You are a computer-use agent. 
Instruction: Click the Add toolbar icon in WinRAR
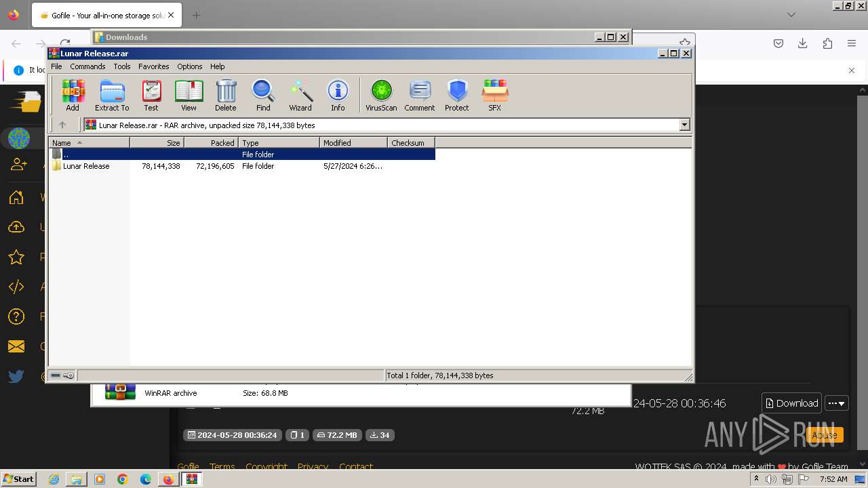click(73, 96)
